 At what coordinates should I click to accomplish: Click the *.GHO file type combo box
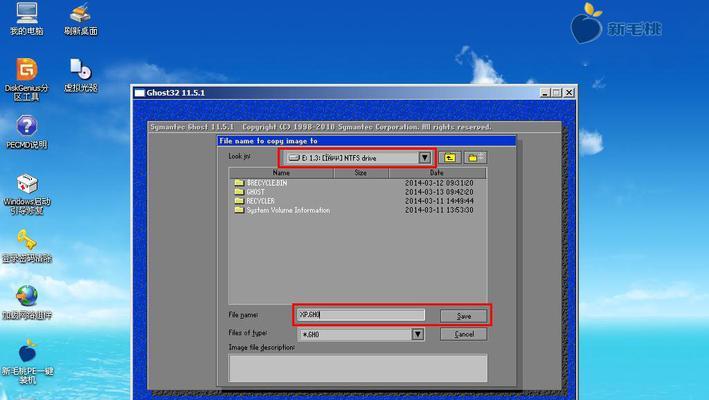[x=360, y=334]
